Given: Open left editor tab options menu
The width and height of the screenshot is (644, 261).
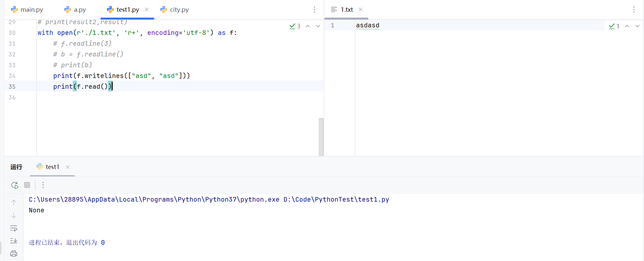Looking at the screenshot, I should (x=314, y=9).
